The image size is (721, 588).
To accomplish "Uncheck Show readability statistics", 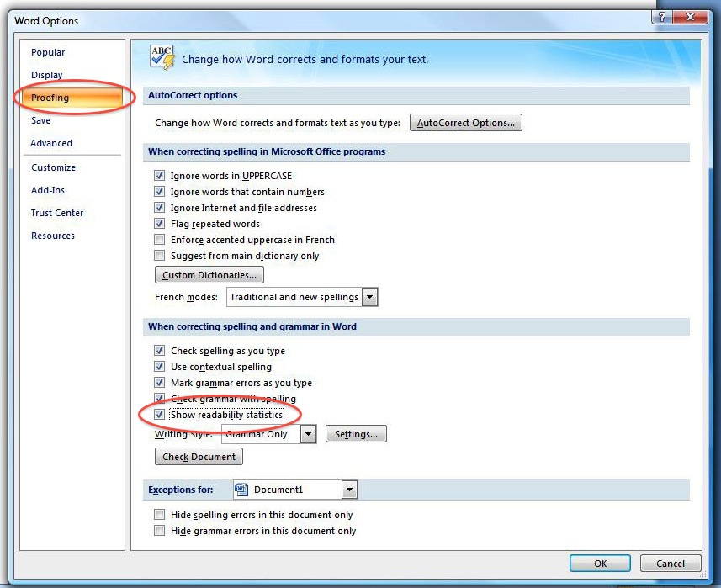I will pos(159,415).
